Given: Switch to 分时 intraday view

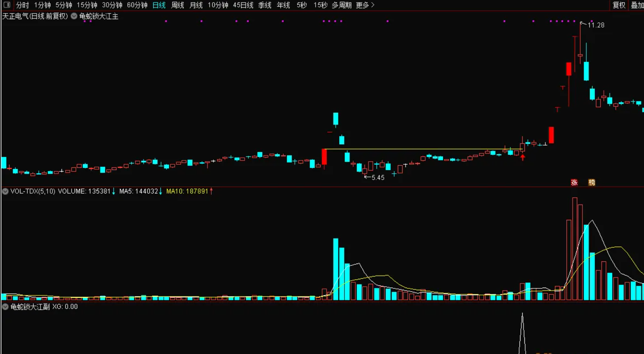Looking at the screenshot, I should click(22, 5).
